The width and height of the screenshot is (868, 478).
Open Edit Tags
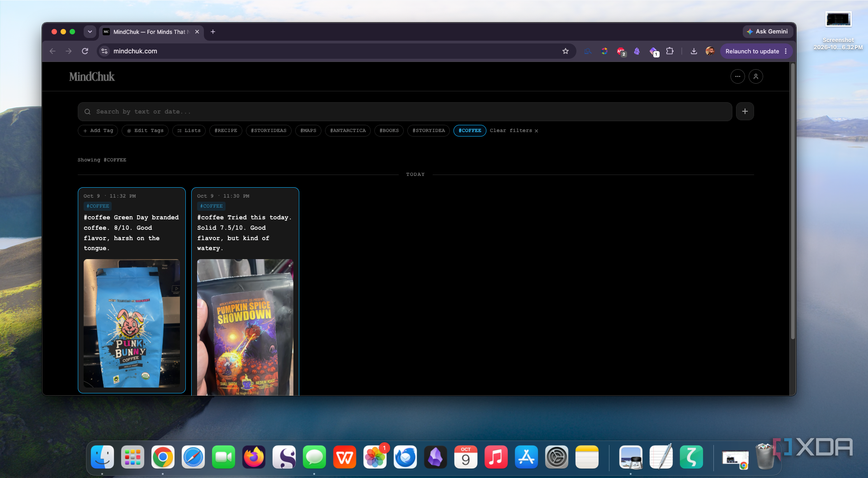coord(145,131)
